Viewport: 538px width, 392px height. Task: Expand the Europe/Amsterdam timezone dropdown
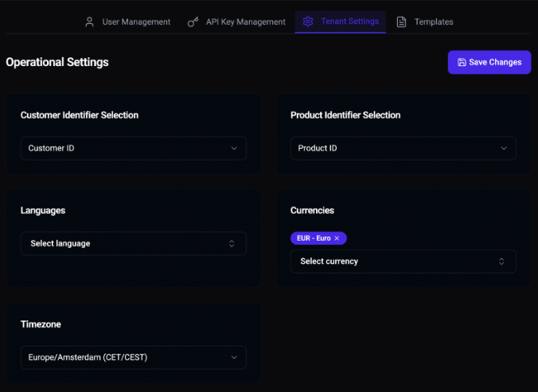[133, 358]
